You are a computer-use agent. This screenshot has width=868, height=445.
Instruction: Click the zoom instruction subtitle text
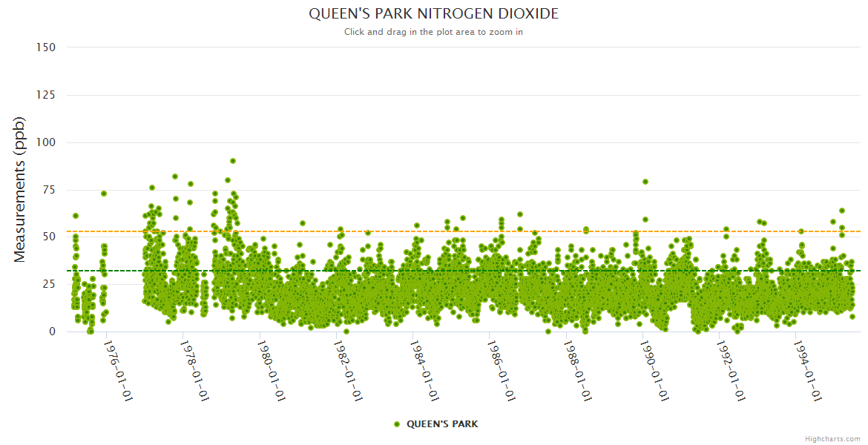(433, 32)
